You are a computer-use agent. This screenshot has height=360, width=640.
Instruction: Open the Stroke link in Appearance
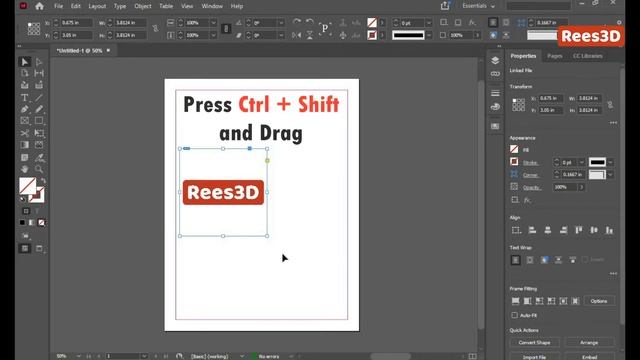pyautogui.click(x=530, y=162)
